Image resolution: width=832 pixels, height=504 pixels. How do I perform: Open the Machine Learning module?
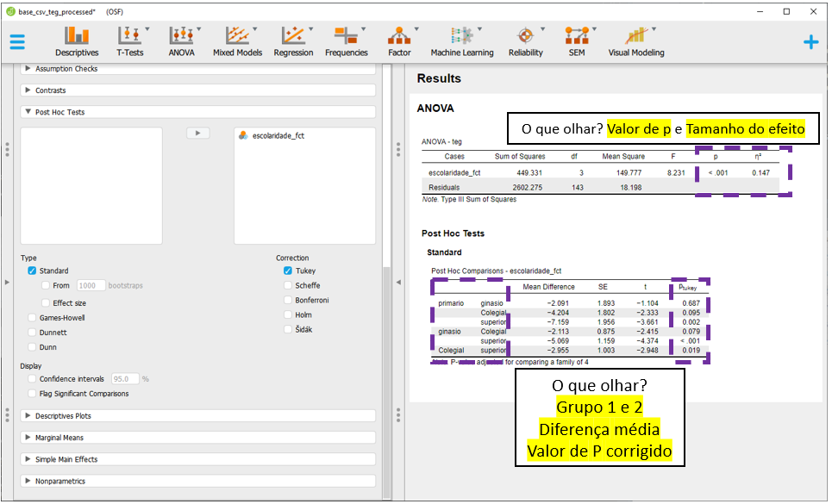(x=462, y=41)
